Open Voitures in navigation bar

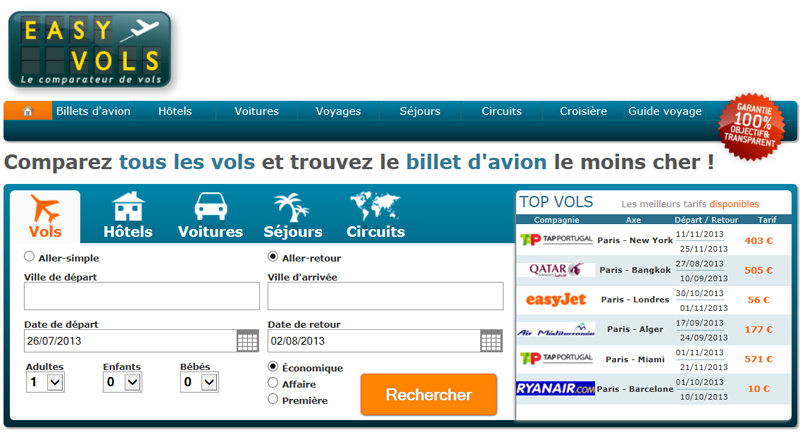(x=257, y=111)
